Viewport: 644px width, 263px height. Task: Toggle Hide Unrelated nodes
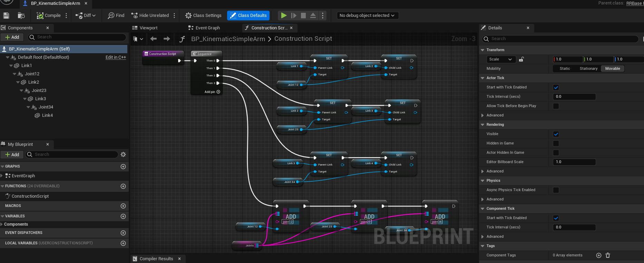pyautogui.click(x=150, y=16)
